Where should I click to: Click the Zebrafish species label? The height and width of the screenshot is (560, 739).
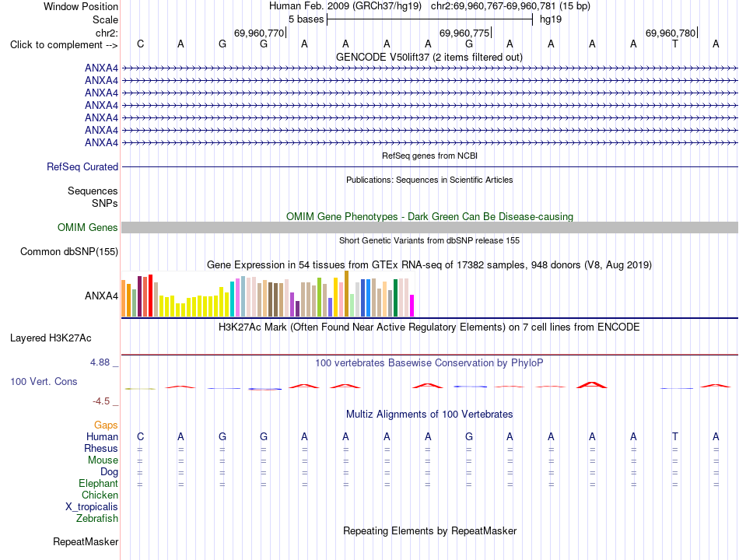coord(97,519)
